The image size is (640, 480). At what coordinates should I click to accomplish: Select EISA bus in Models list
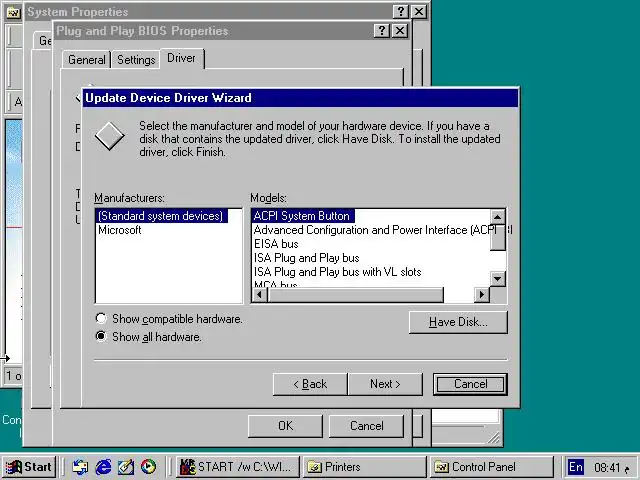(x=276, y=244)
